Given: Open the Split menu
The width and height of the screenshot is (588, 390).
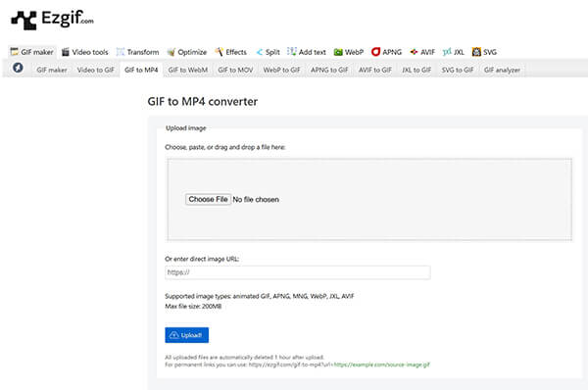Looking at the screenshot, I should click(268, 52).
